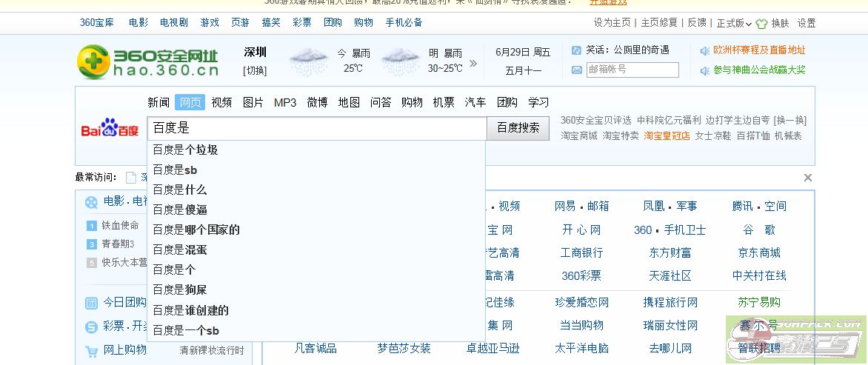The height and width of the screenshot is (365, 868).
Task: Select suggestion 百度是什么 from the list
Action: point(180,190)
